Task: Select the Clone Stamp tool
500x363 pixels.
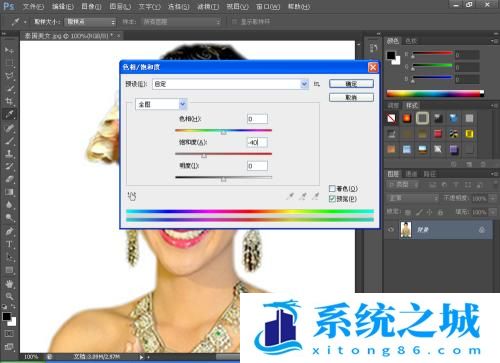Action: (9, 153)
